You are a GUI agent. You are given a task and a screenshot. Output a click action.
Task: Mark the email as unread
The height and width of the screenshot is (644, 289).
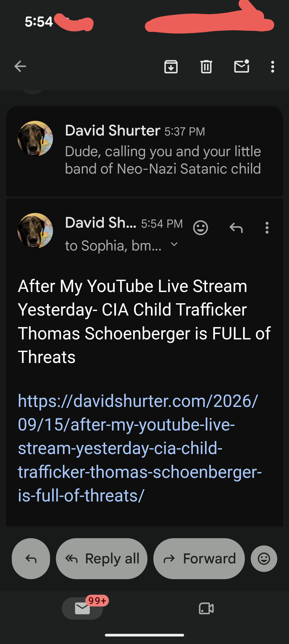click(x=242, y=66)
